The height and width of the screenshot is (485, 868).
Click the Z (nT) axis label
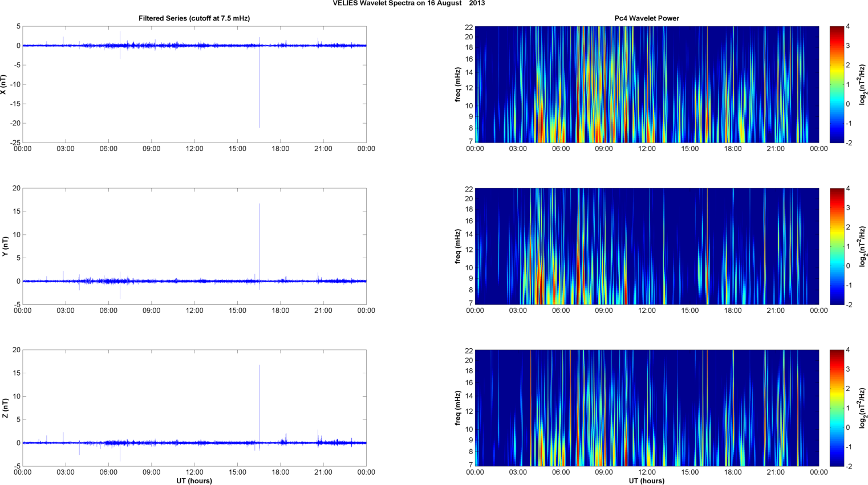tap(4, 408)
